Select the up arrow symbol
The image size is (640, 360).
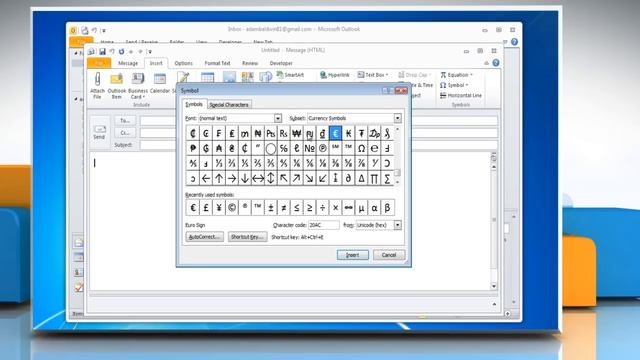(x=219, y=178)
